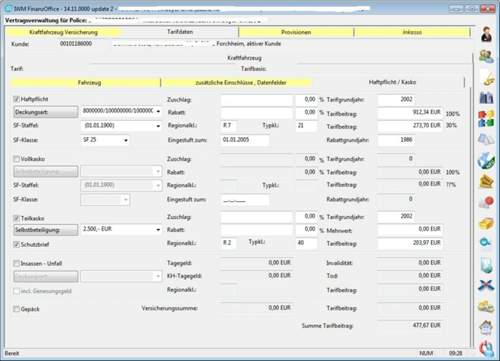This screenshot has height=361, width=500.
Task: Click the Vollkasko Selbstbeteiligung button
Action: point(46,171)
